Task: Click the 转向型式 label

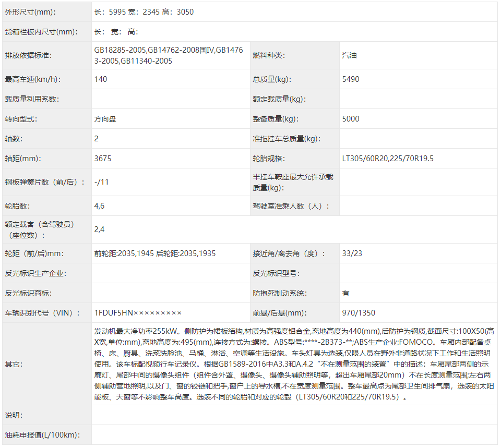Action: (x=21, y=119)
